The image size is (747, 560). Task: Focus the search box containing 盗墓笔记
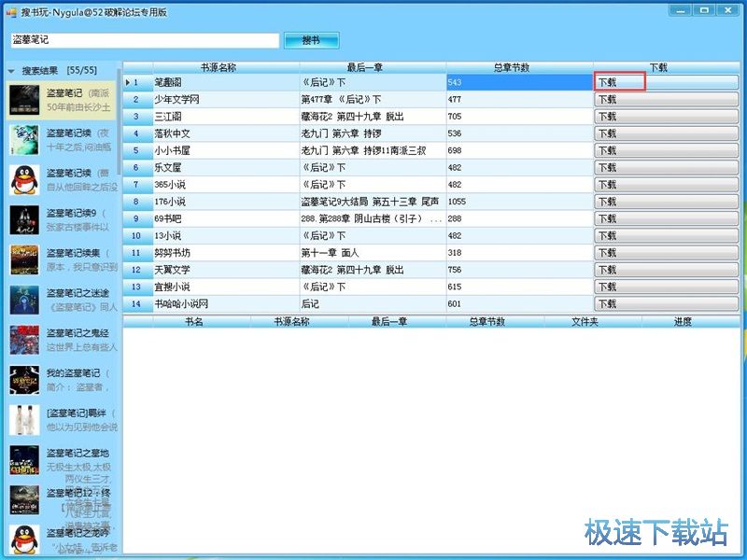pyautogui.click(x=144, y=40)
